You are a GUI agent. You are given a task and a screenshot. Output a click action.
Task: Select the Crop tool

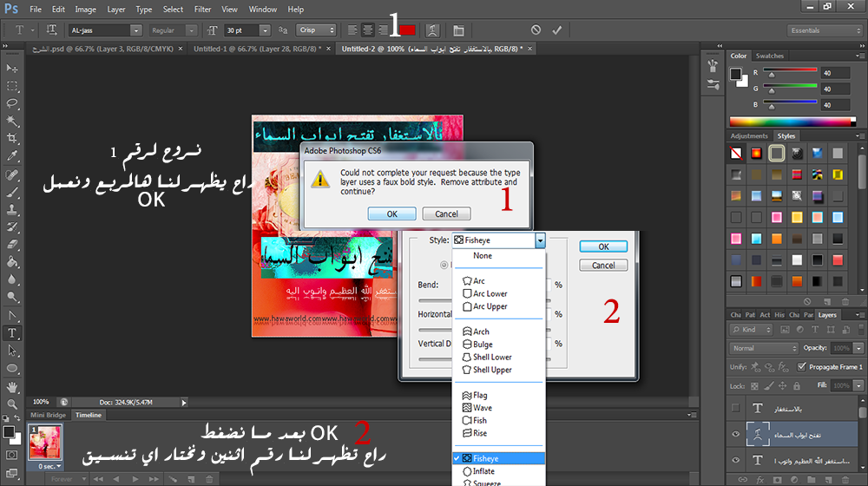click(x=12, y=138)
